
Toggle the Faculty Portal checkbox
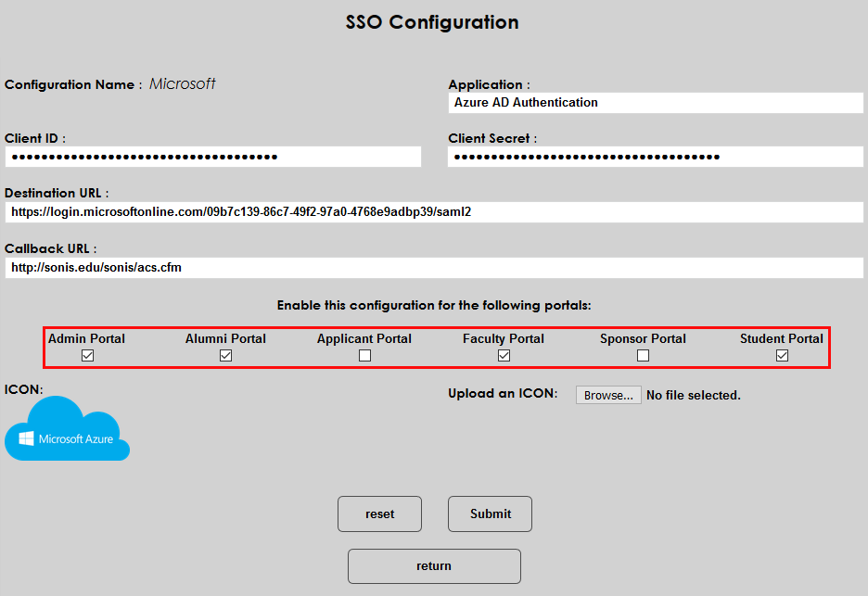pos(504,356)
